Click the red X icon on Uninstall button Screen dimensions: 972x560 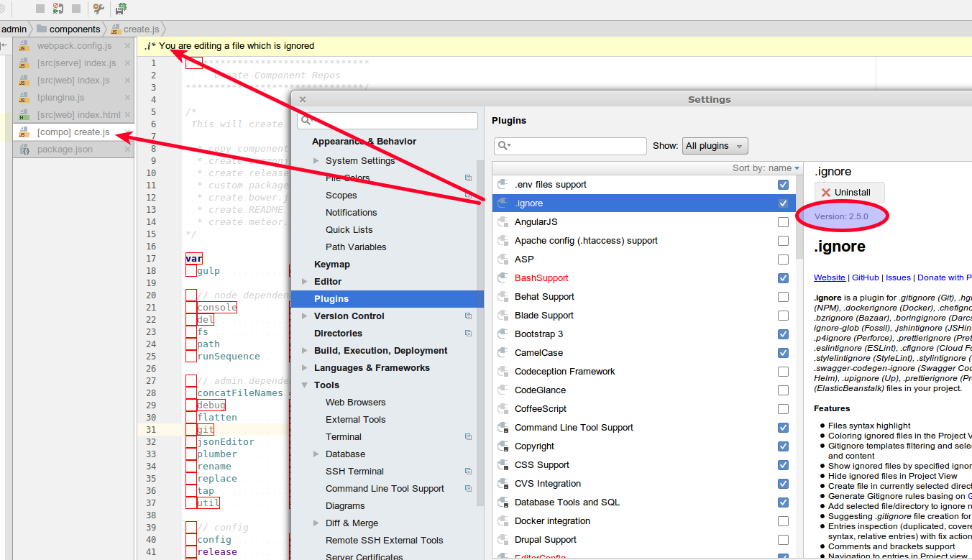[x=826, y=193]
